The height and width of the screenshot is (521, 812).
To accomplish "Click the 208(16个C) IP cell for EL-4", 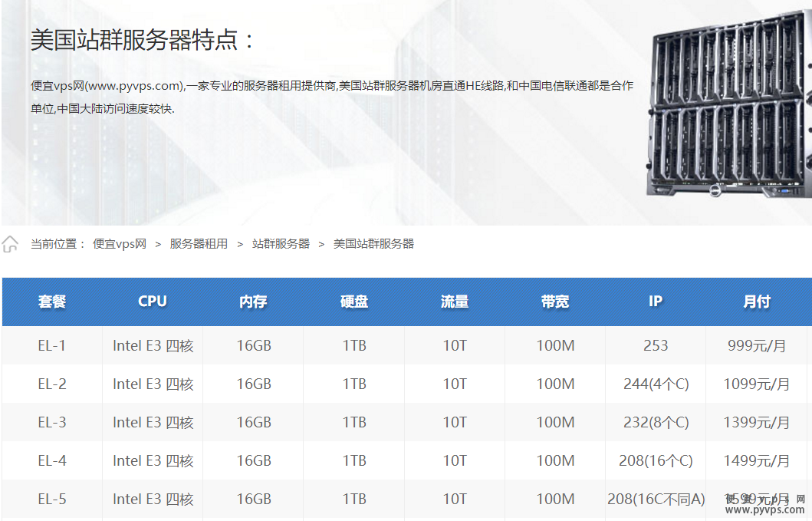I will coord(656,461).
